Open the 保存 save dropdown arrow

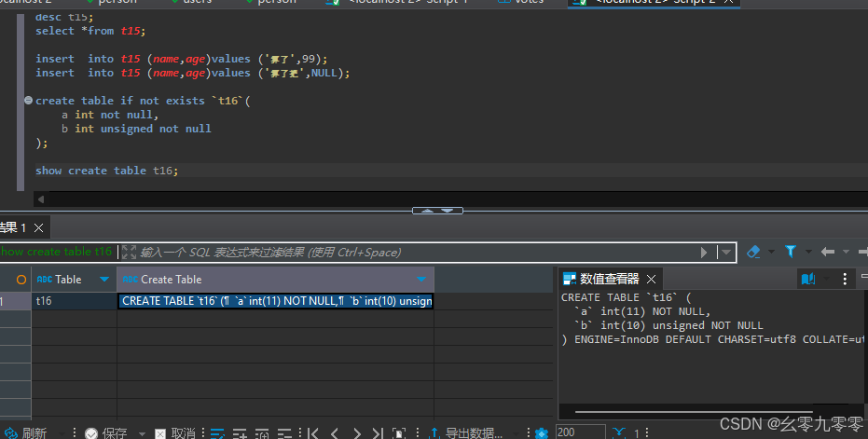(142, 433)
